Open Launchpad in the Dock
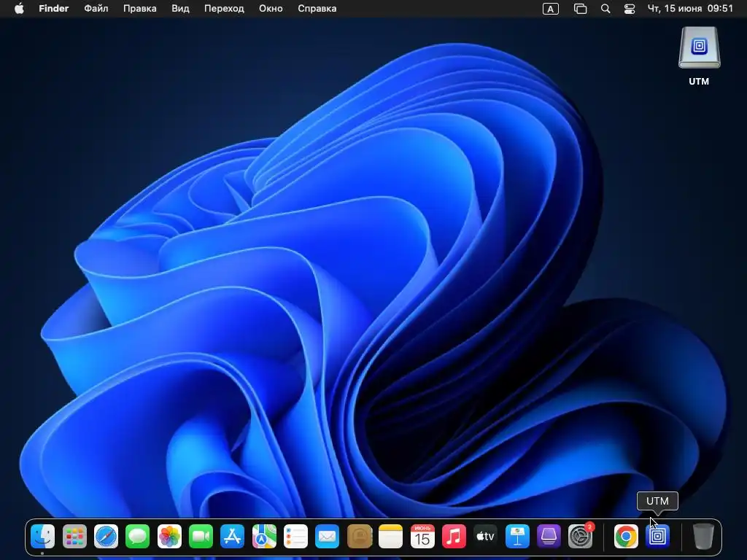 74,537
